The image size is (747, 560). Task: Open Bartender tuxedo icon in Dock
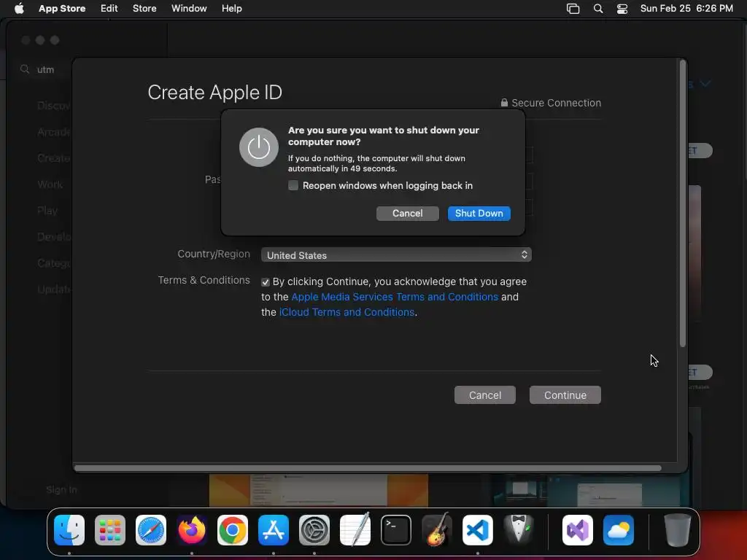[519, 529]
